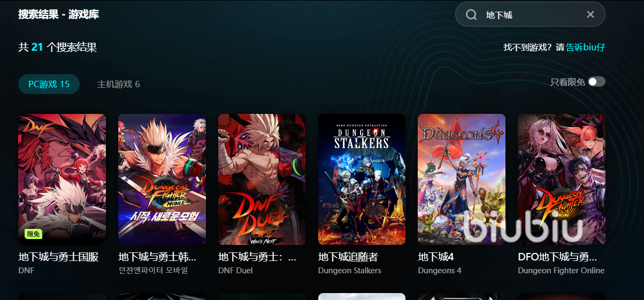This screenshot has height=300, width=644.
Task: Open the 告诉biu仔 link
Action: pyautogui.click(x=586, y=47)
